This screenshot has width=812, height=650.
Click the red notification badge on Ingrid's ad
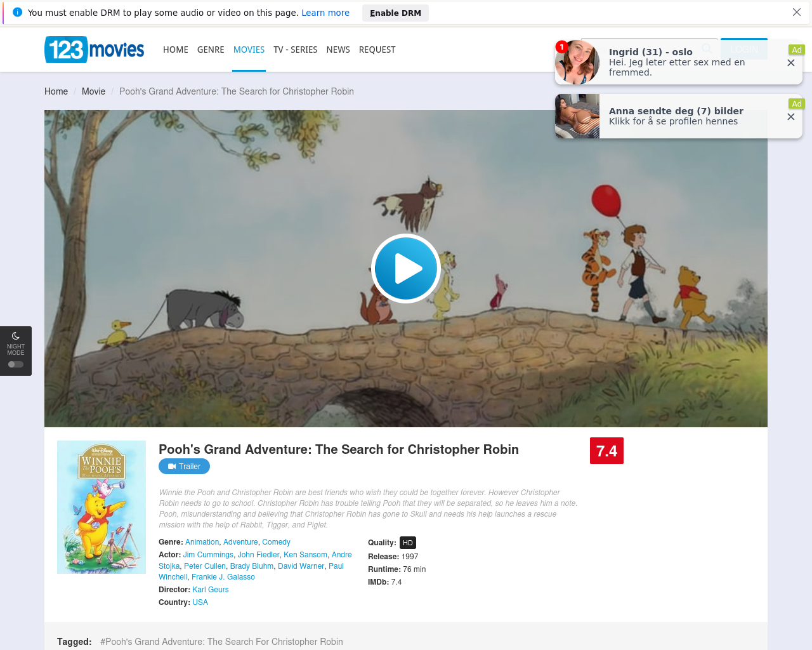pyautogui.click(x=561, y=46)
